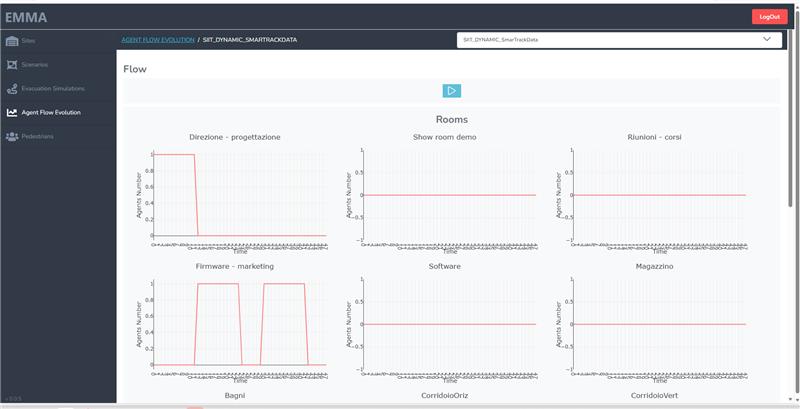800x409 pixels.
Task: Click the Bagni chart title
Action: 234,396
